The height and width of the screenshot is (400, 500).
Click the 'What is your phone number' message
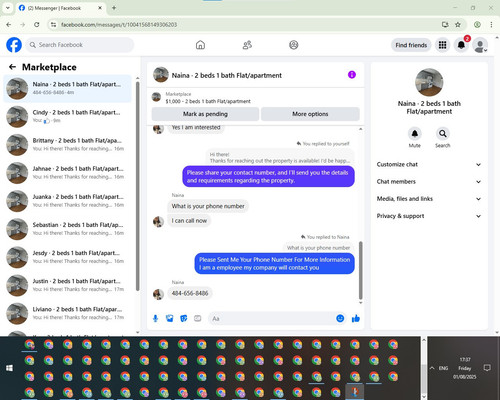pyautogui.click(x=208, y=206)
